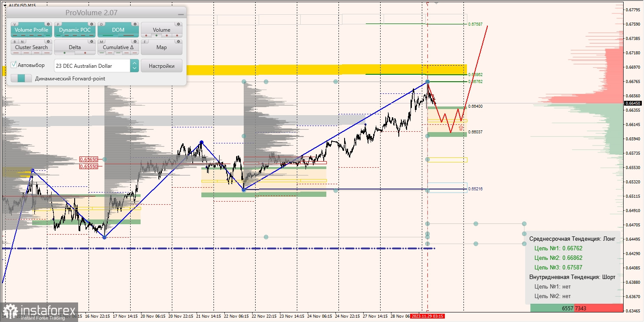Toggle the Delta indicator
Screen dimensions: 644x322
tap(75, 47)
